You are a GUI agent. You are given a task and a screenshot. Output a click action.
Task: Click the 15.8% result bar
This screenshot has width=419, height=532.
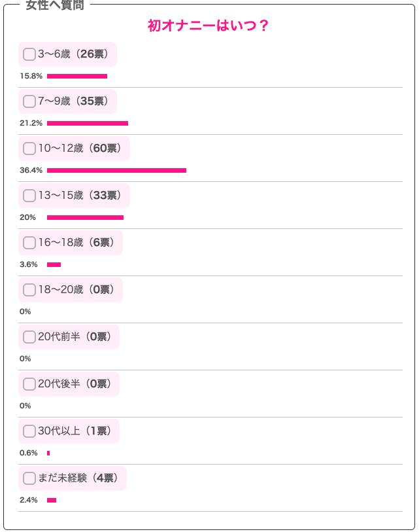tap(77, 76)
